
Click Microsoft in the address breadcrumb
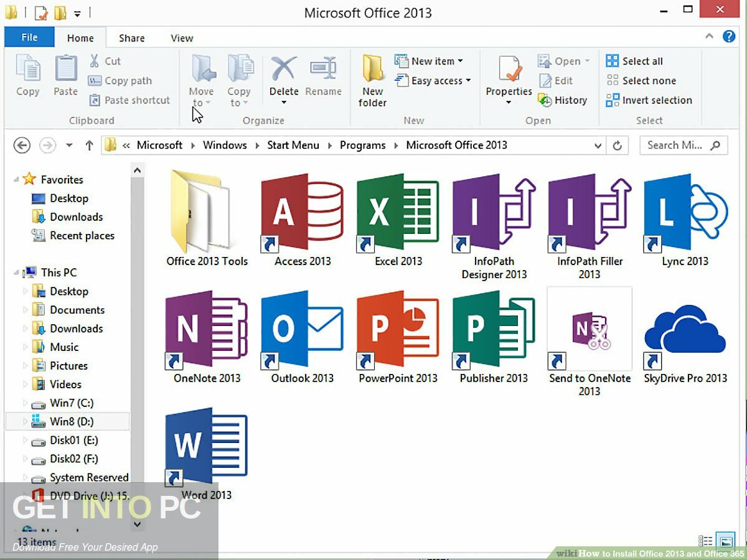tap(159, 145)
